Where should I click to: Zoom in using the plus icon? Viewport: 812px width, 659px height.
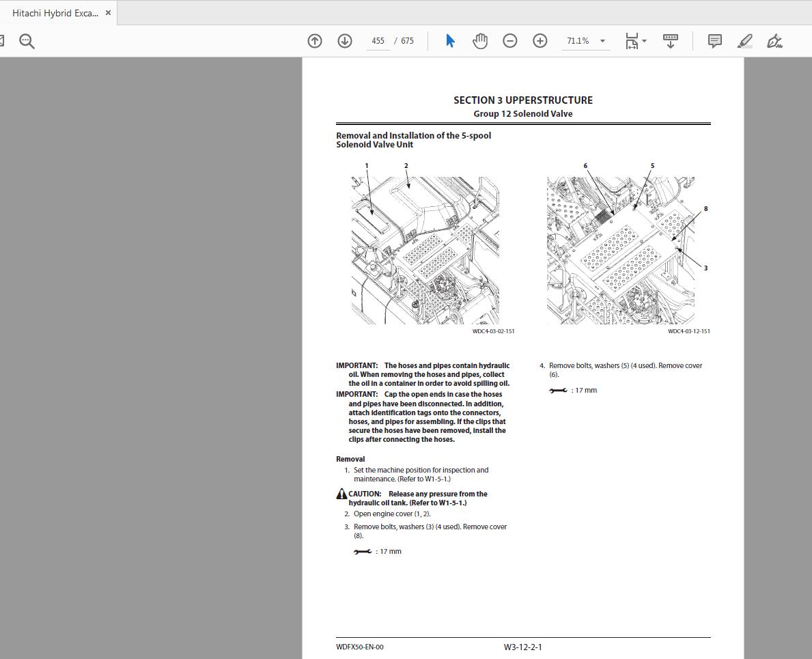coord(540,40)
